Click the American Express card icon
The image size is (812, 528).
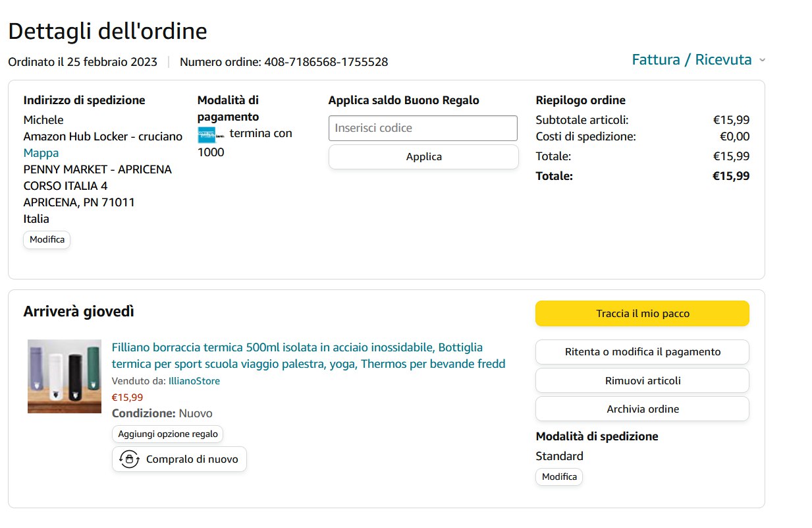click(x=207, y=134)
